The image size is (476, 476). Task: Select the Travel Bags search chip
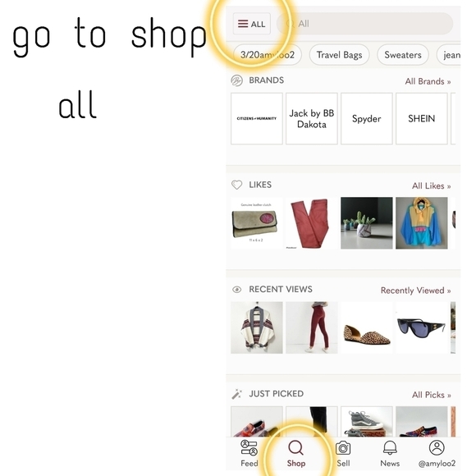click(339, 55)
